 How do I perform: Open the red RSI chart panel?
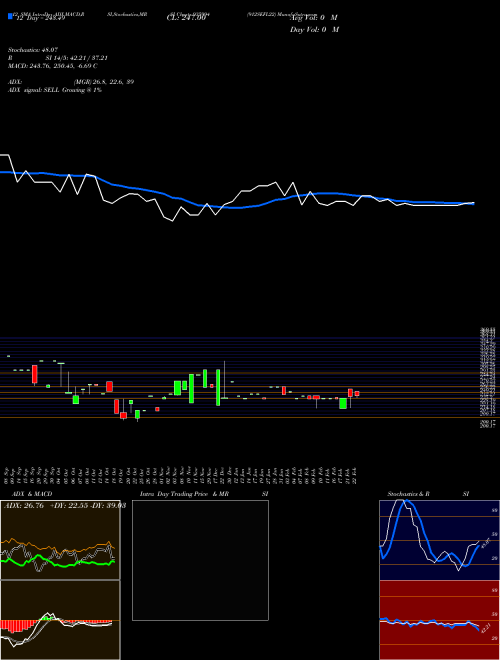[x=440, y=620]
